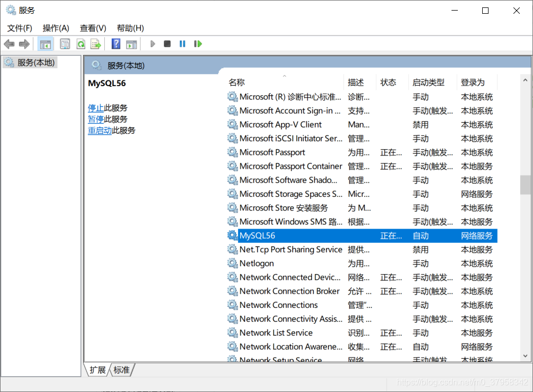Switch to the 扩展 tab
The height and width of the screenshot is (392, 533).
click(97, 370)
